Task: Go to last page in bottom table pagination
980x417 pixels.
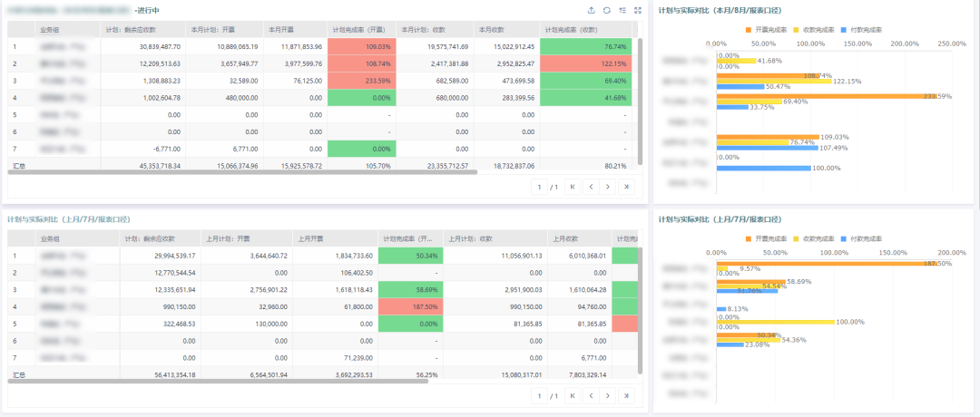Action: 626,396
